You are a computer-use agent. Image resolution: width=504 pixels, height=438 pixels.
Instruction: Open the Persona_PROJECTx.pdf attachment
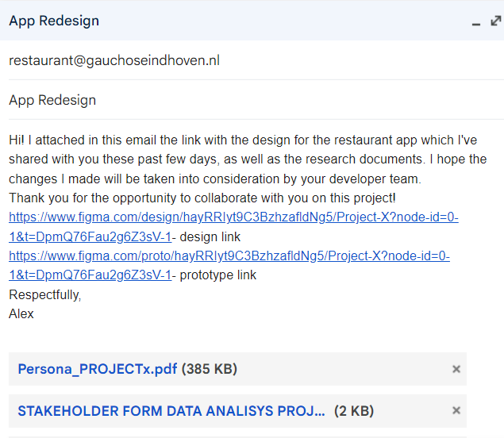[98, 369]
